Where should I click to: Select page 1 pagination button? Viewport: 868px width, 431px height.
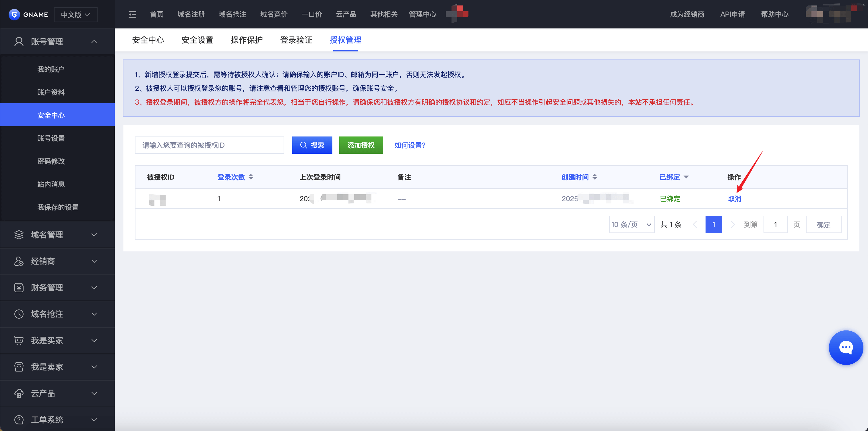(714, 225)
